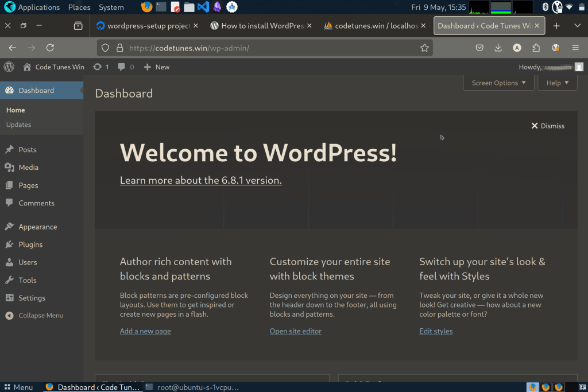Click the browser address bar URL field
Screen dimensions: 588x392
265,48
